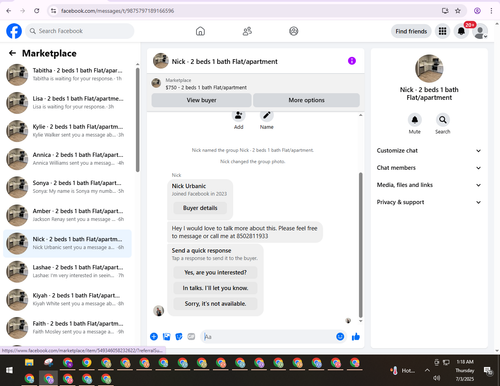The image size is (500, 386).
Task: Open the taskbar volume control
Action: pyautogui.click(x=436, y=378)
